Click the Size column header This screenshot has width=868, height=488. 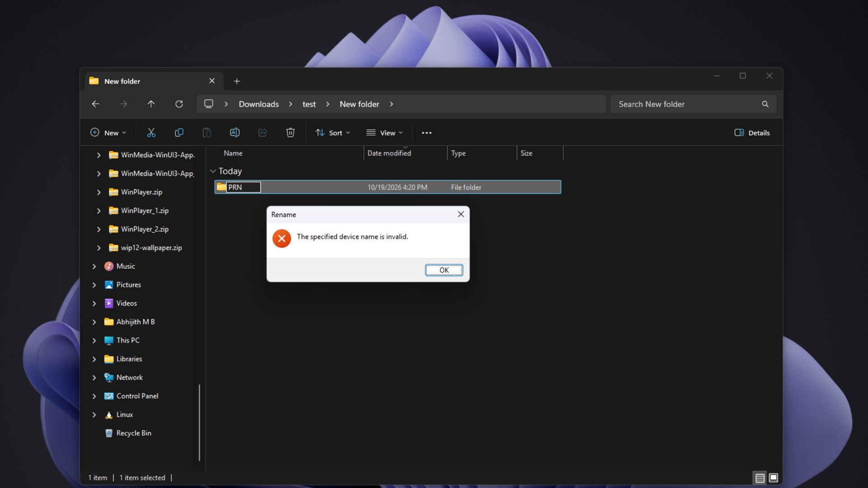tap(526, 153)
